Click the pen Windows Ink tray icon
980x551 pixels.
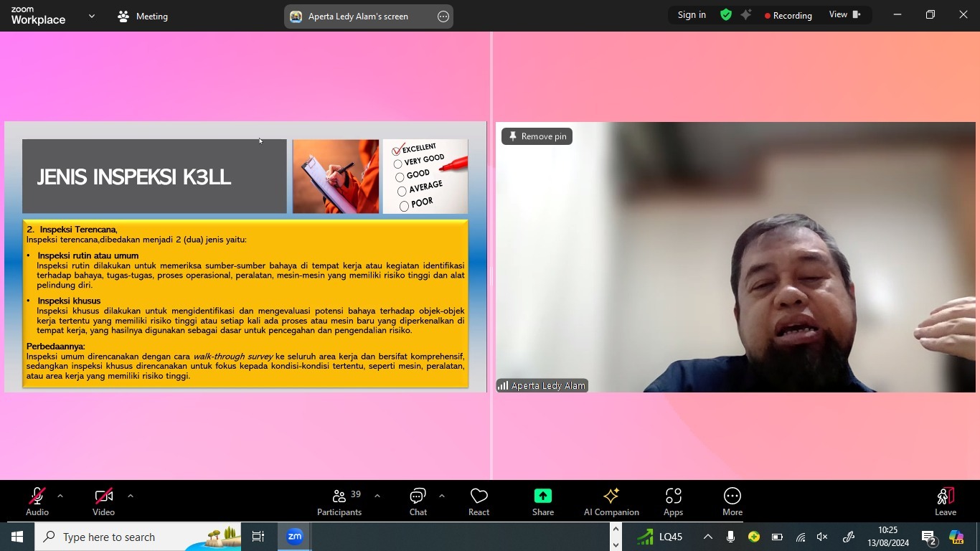click(848, 537)
